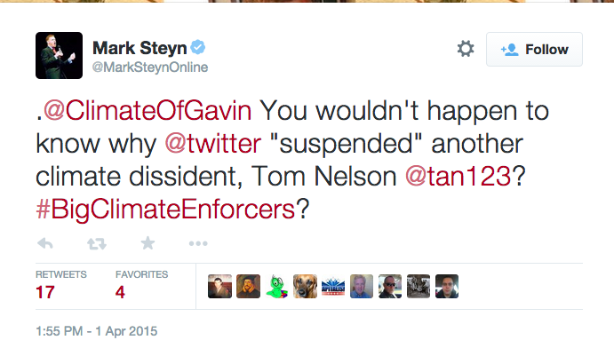Open the @ClimateOfGavin mention

point(148,111)
